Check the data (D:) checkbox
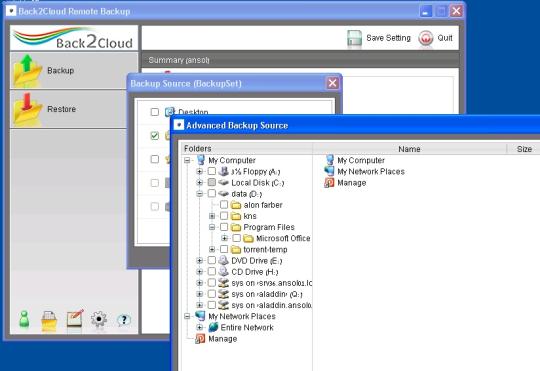 point(212,193)
